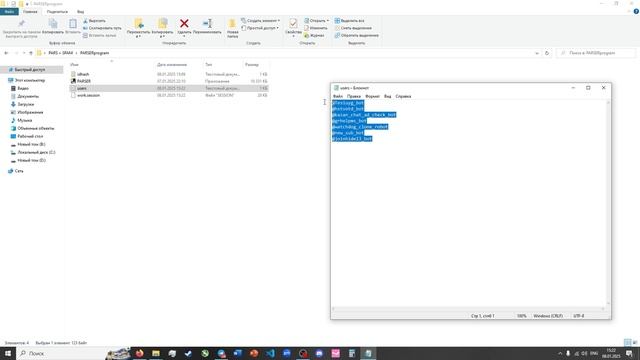The height and width of the screenshot is (360, 640).
Task: Click the Pin to Quick Access ribbon icon
Action: coord(22,24)
